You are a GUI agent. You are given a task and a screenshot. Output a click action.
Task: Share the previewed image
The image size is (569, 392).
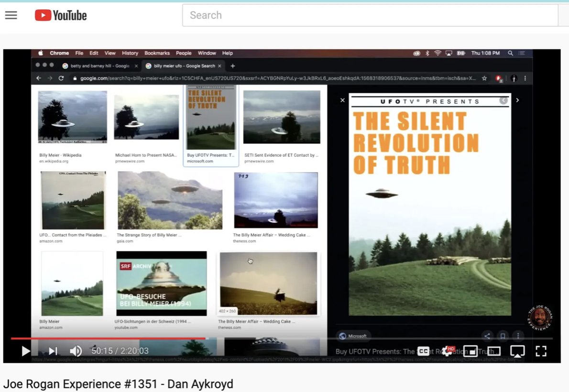click(487, 336)
